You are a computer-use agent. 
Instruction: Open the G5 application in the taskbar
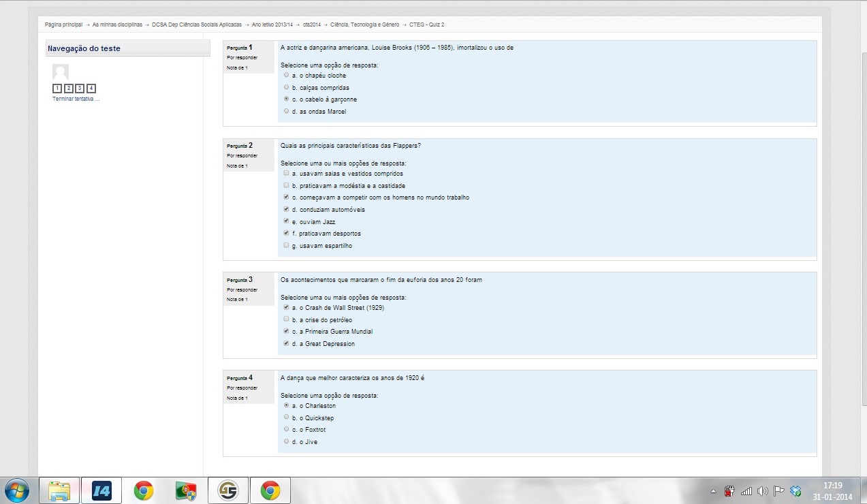[227, 490]
